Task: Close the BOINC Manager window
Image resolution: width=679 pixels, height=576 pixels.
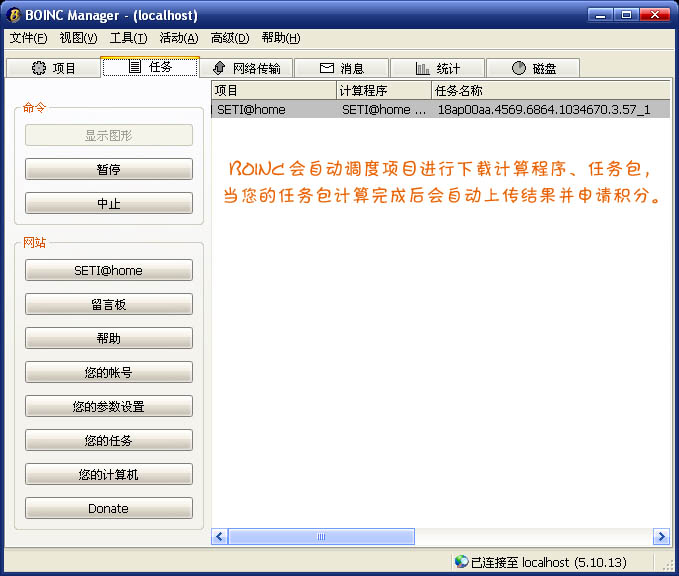Action: point(655,15)
